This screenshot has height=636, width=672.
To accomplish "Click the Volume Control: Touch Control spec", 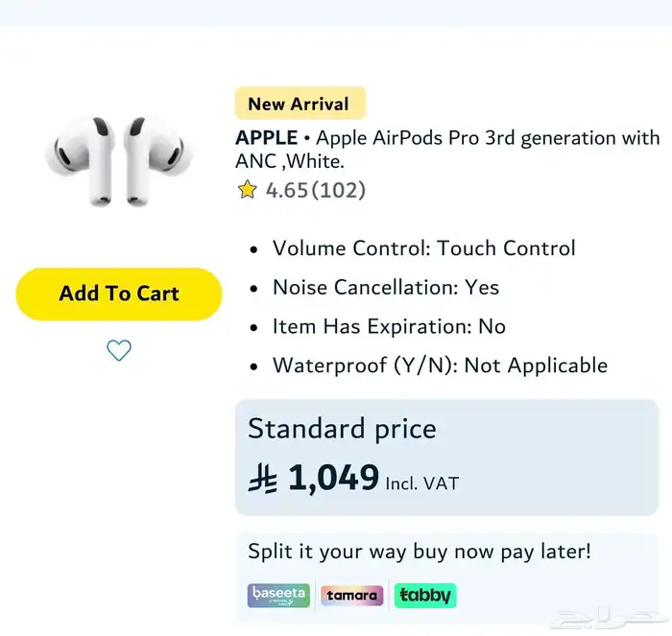I will pos(423,247).
